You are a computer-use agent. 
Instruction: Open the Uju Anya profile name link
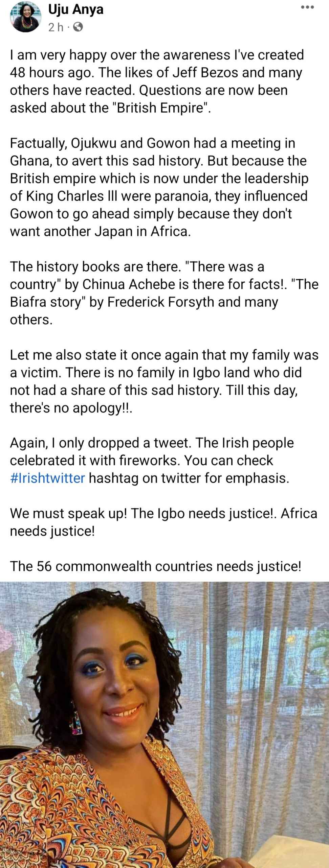coord(76,10)
